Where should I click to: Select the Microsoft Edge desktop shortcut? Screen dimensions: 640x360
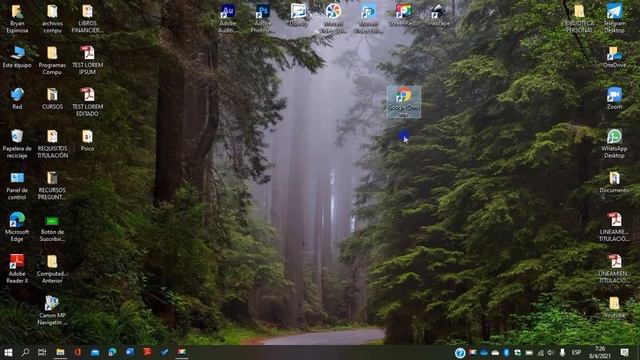coord(17,227)
